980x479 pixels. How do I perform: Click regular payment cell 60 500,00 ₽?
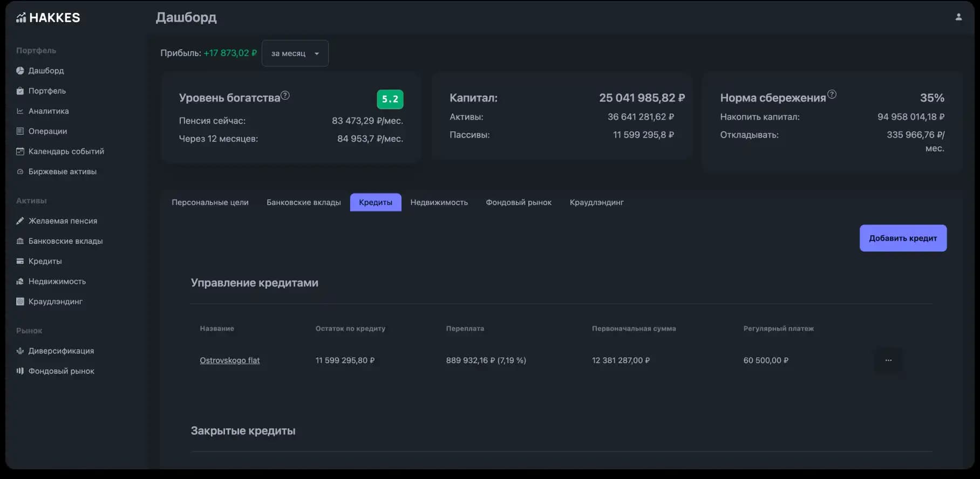(x=766, y=360)
